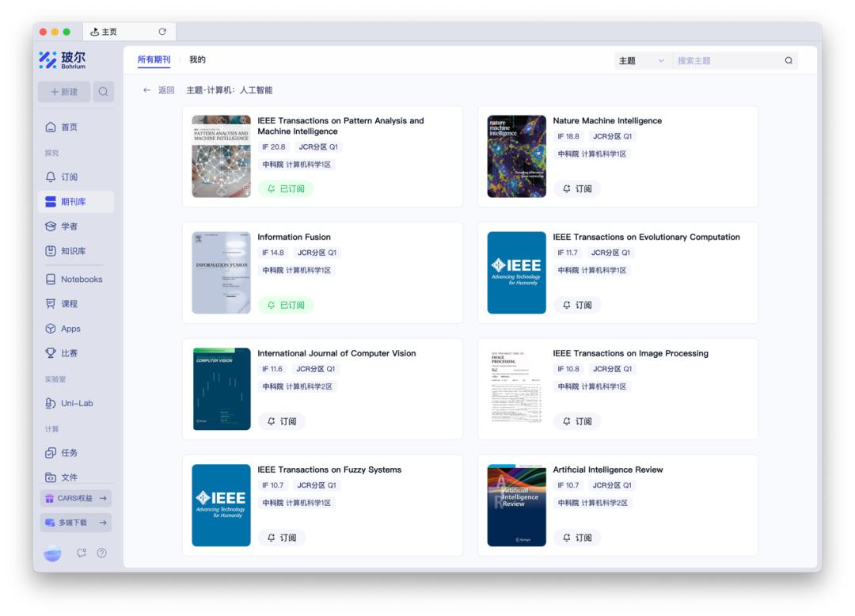Viewport: 855px width, 616px height.
Task: Open Apps in the sidebar
Action: click(x=76, y=329)
